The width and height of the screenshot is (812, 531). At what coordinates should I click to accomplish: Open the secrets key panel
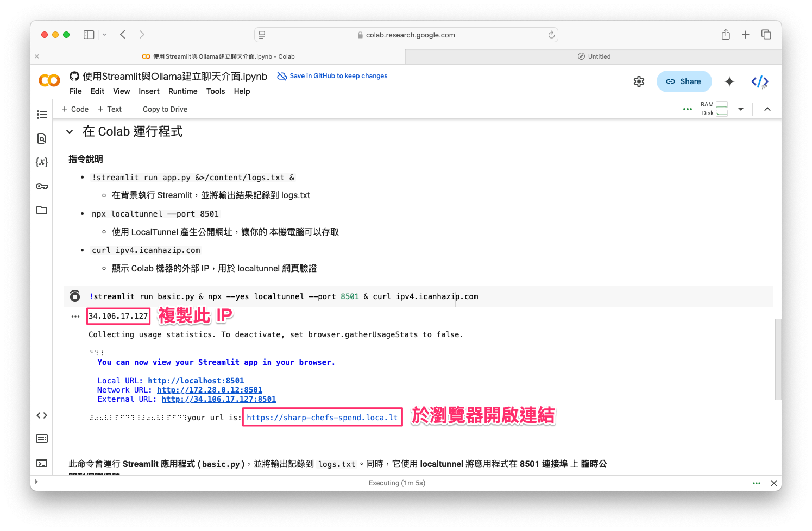click(x=42, y=186)
